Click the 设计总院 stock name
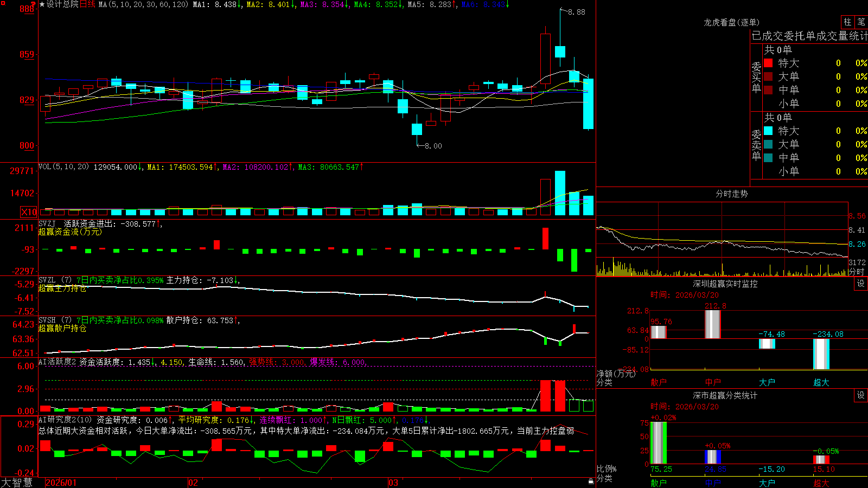The image size is (868, 488). pyautogui.click(x=62, y=4)
